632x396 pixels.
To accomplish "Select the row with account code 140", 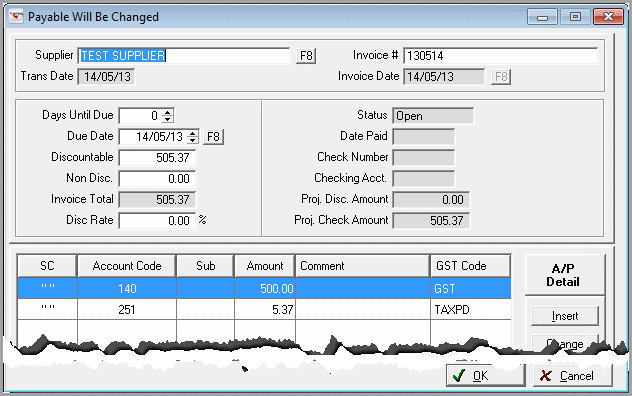I will (264, 288).
